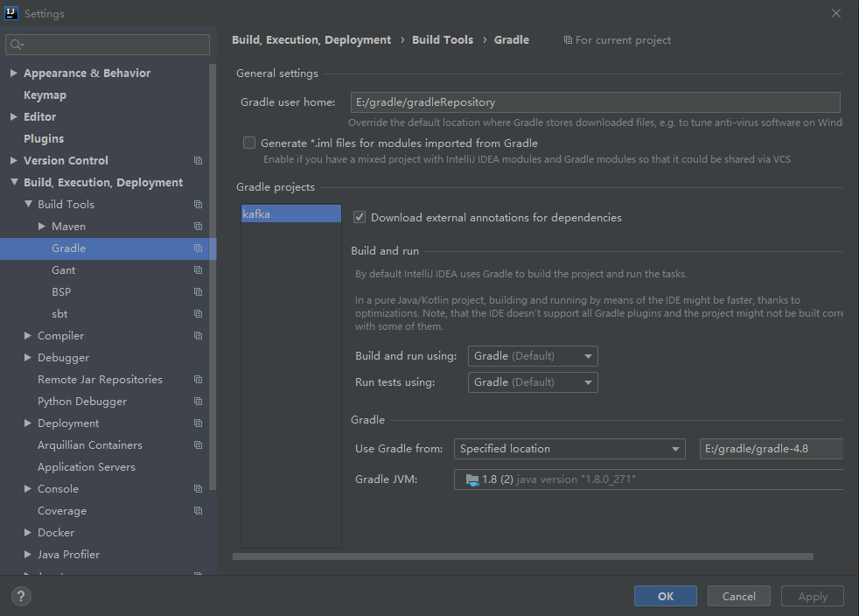The width and height of the screenshot is (859, 616).
Task: Expand the Debugger node
Action: [x=28, y=357]
